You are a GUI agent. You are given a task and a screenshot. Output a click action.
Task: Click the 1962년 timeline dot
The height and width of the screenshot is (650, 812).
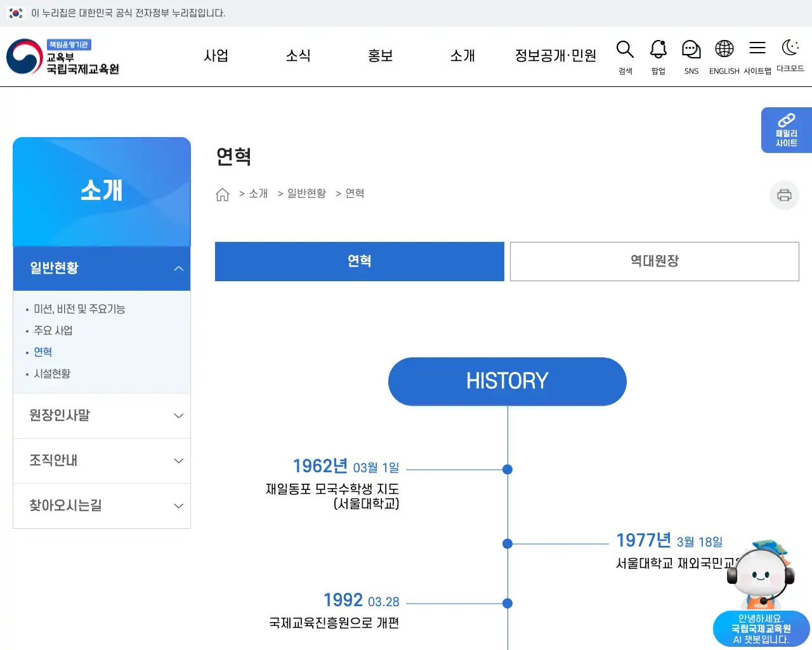pyautogui.click(x=507, y=470)
